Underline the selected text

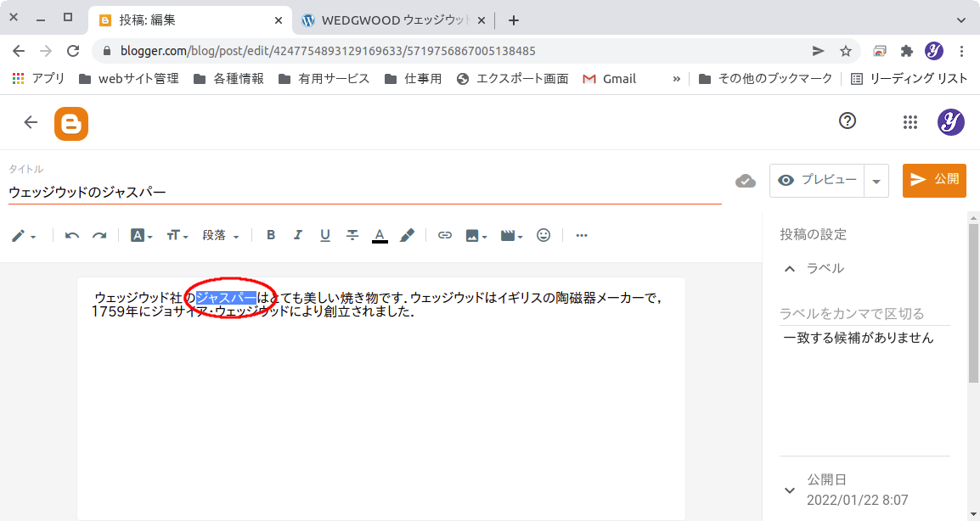[x=325, y=236]
